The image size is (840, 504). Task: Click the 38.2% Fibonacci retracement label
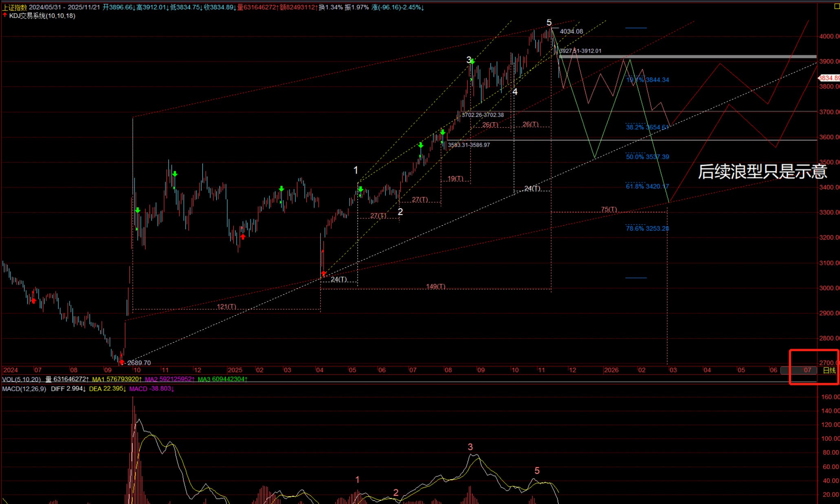(647, 128)
